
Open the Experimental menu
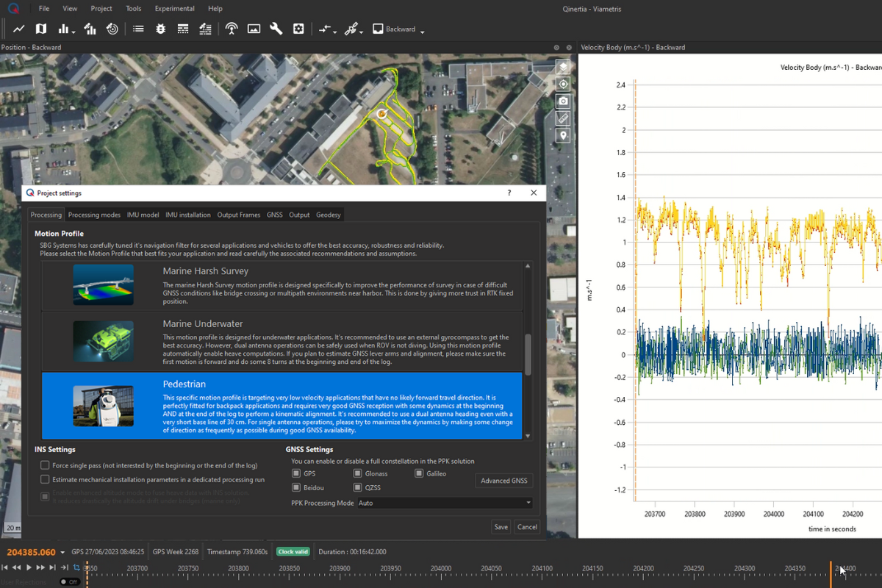click(x=174, y=9)
